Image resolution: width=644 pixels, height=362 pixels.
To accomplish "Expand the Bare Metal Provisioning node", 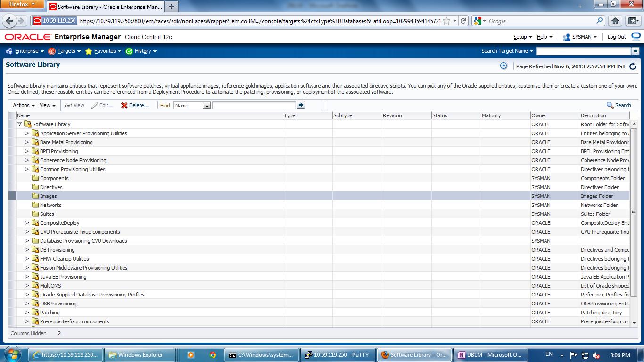I will (27, 142).
